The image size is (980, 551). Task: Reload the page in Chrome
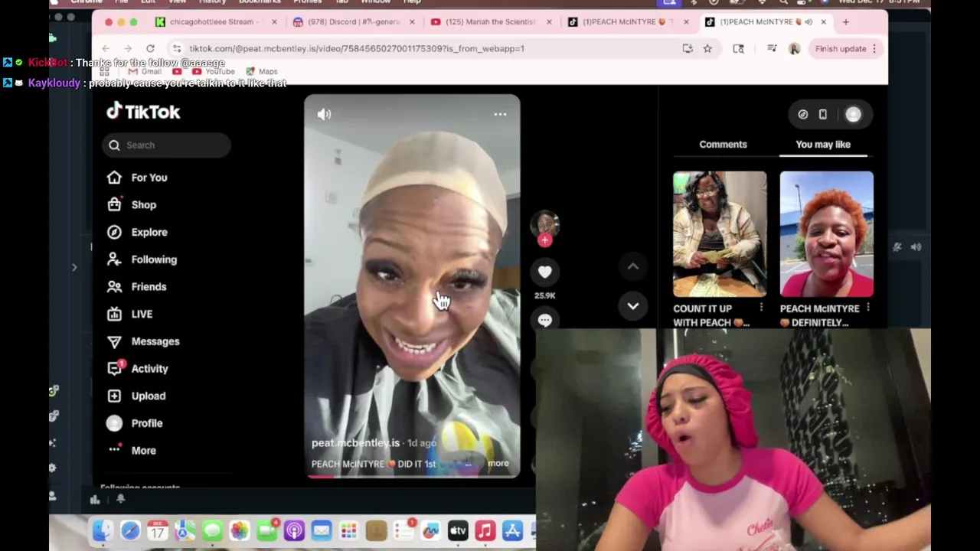point(150,49)
